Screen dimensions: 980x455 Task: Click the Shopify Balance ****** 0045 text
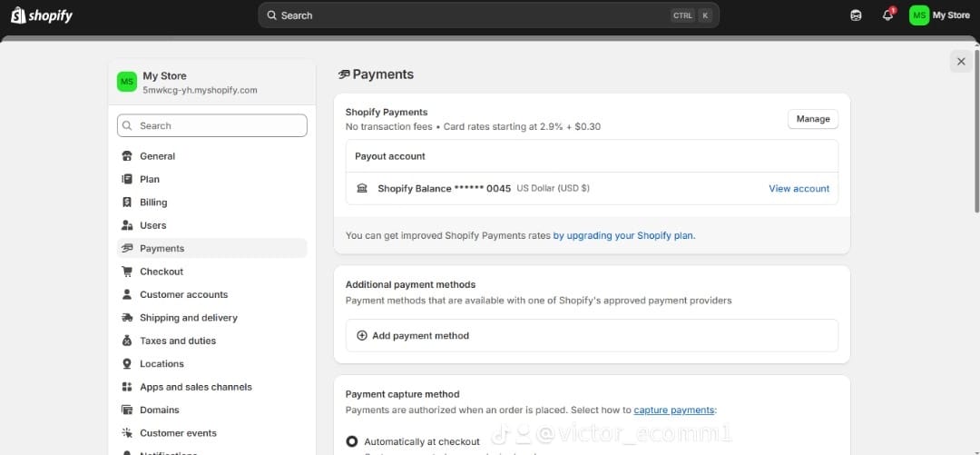[x=445, y=188]
